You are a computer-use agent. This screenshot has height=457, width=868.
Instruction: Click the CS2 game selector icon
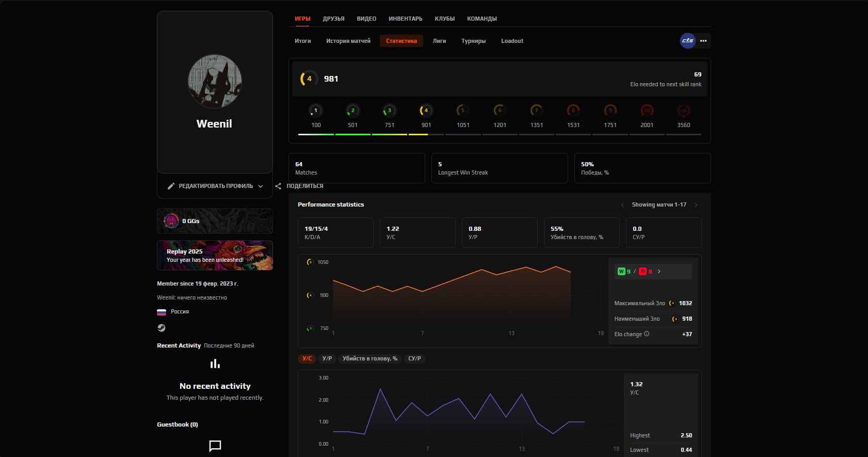687,41
